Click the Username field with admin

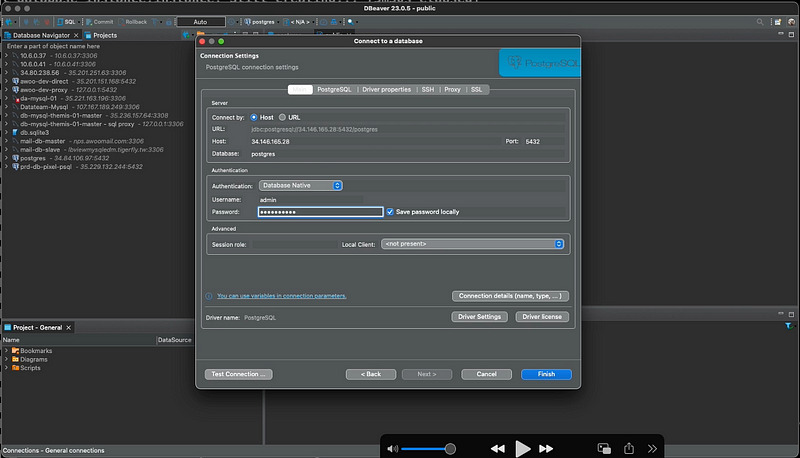click(x=311, y=200)
